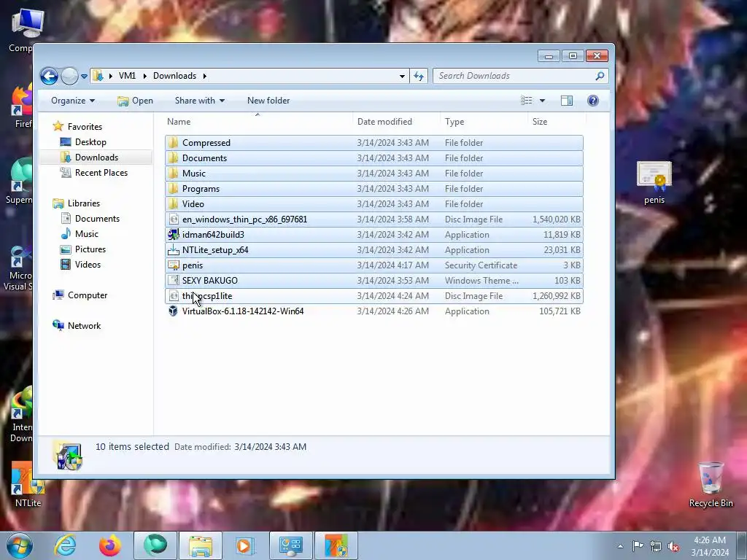Image resolution: width=747 pixels, height=560 pixels.
Task: Open recent locations dropdown arrow
Action: tap(85, 76)
